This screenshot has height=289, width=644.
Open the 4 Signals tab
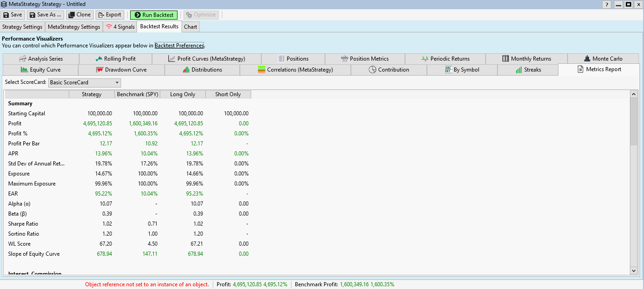(120, 27)
